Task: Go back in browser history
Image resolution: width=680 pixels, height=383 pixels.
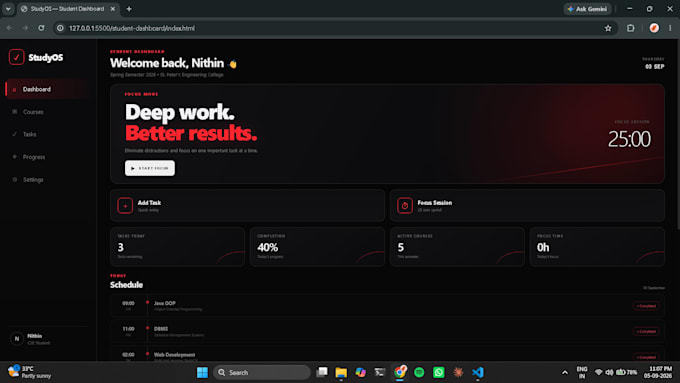Action: coord(10,28)
